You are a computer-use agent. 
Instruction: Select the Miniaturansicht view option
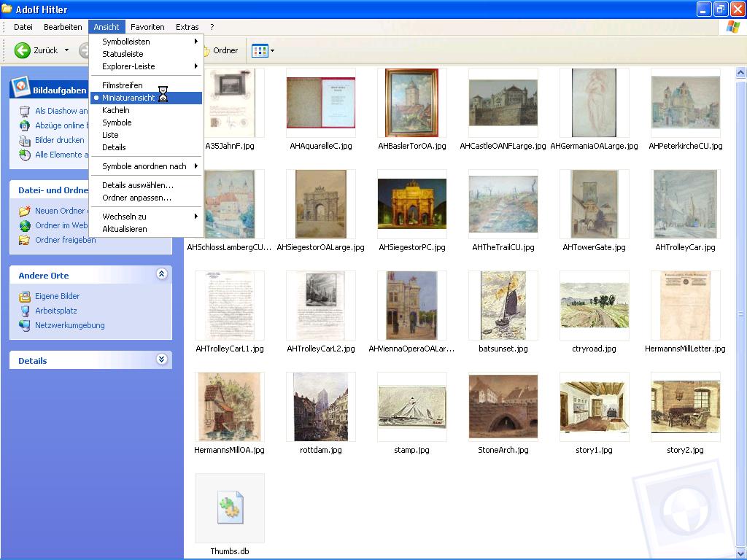[128, 98]
